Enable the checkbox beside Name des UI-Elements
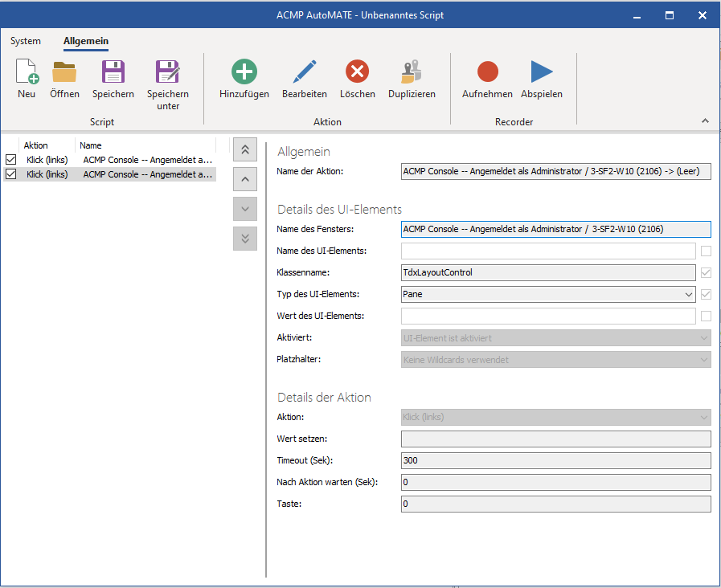This screenshot has width=721, height=588. pyautogui.click(x=705, y=251)
